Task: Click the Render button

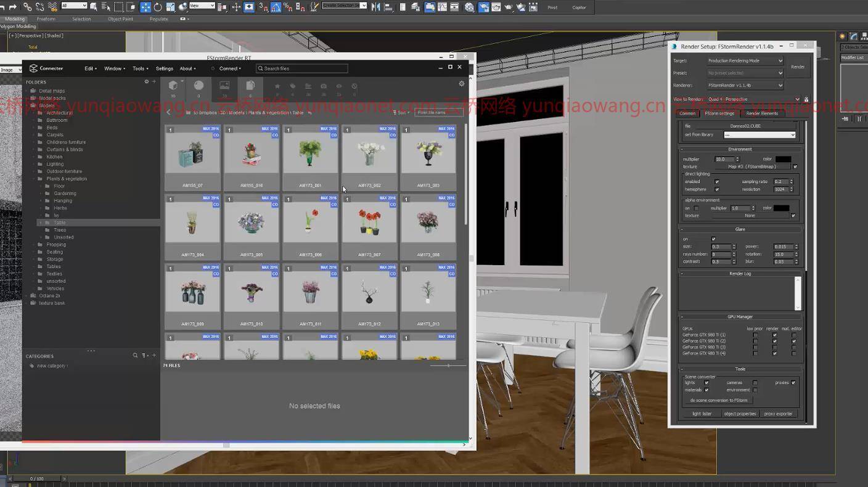Action: pos(798,67)
